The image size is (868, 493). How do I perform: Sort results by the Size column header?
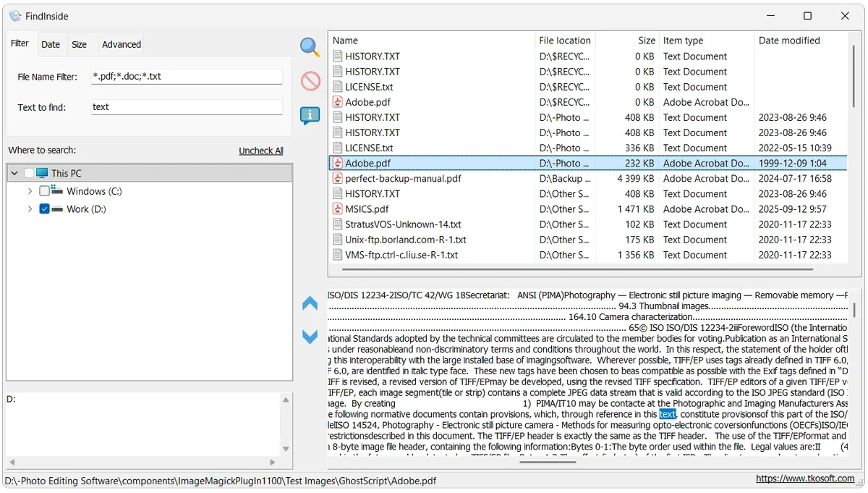point(626,41)
